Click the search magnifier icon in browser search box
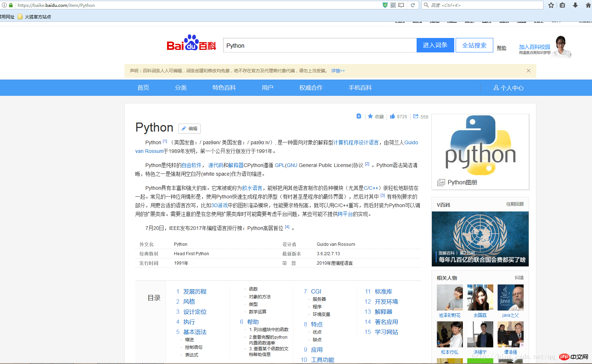 426,5
